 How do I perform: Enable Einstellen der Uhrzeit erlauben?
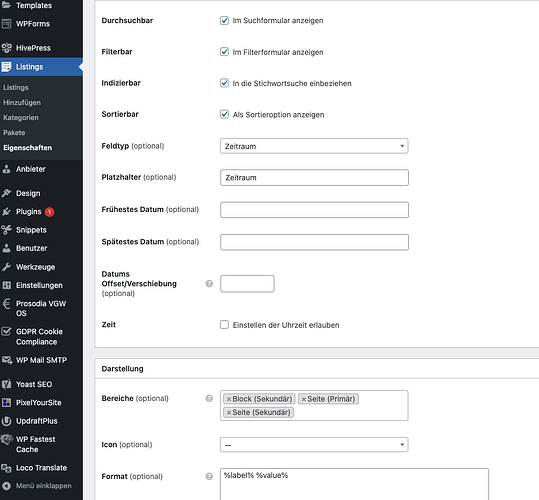[224, 325]
